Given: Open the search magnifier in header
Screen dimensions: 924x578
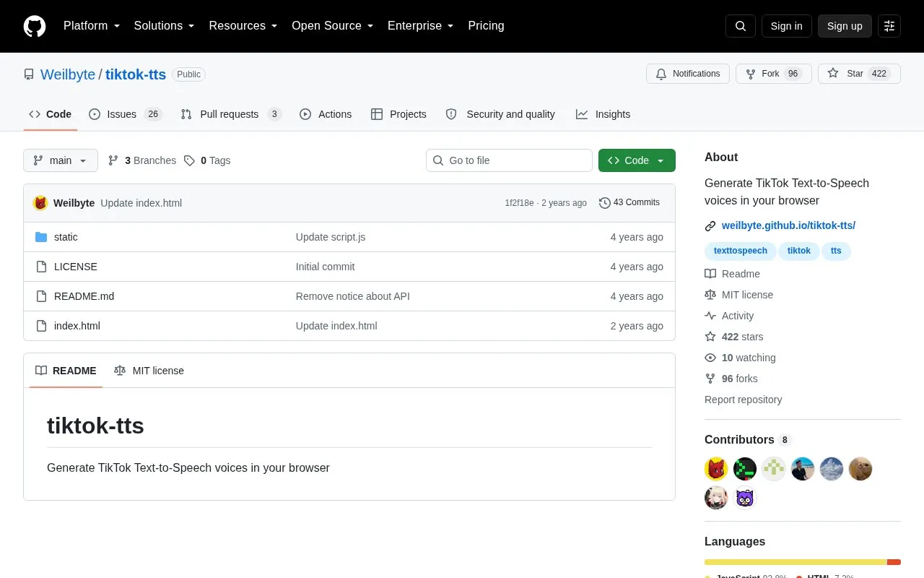Looking at the screenshot, I should click(x=741, y=26).
